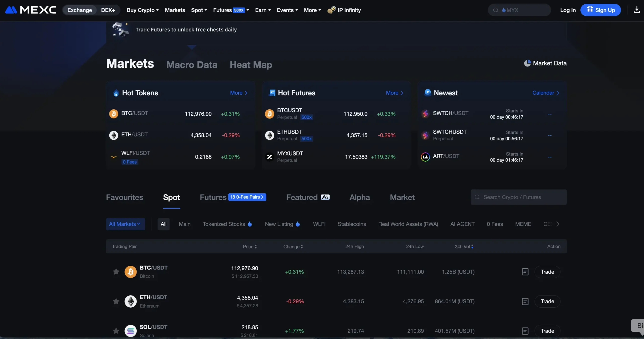644x339 pixels.
Task: Click the Solana coin icon in the spot table
Action: 131,331
